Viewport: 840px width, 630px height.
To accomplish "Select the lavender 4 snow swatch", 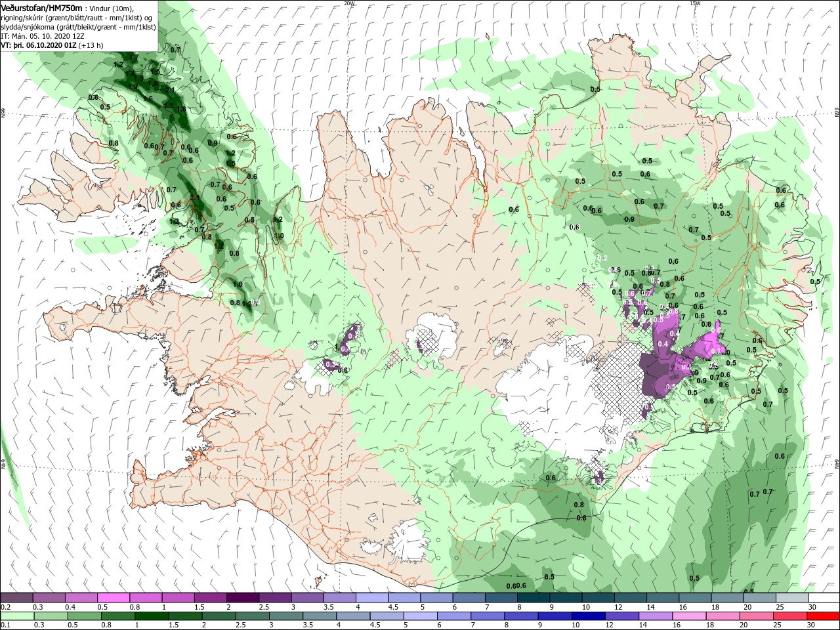I will pyautogui.click(x=372, y=598).
